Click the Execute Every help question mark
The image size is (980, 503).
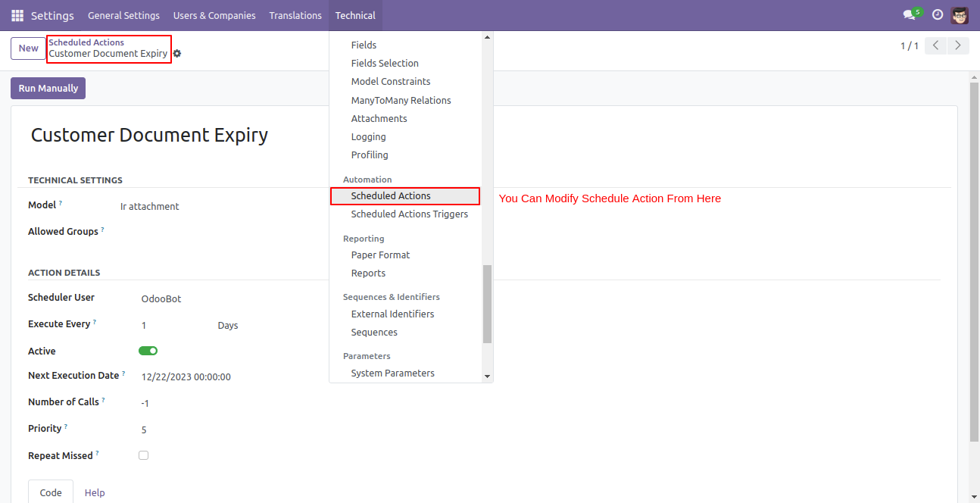95,322
